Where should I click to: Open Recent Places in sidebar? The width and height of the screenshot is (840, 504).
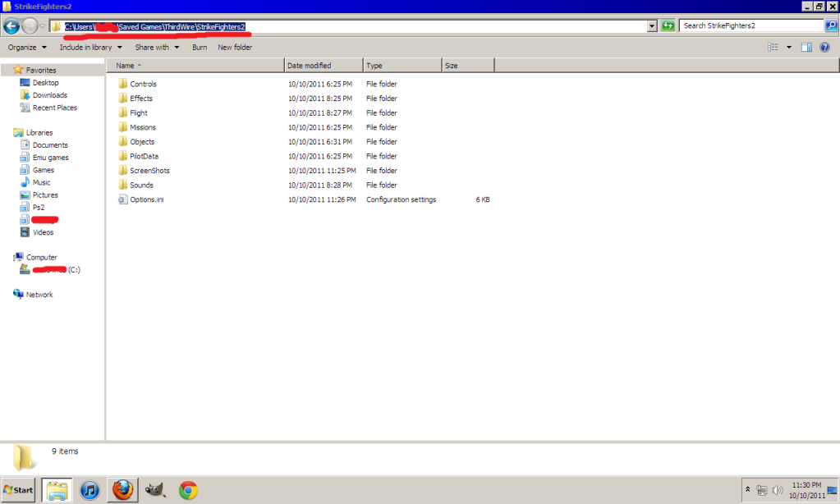point(55,108)
